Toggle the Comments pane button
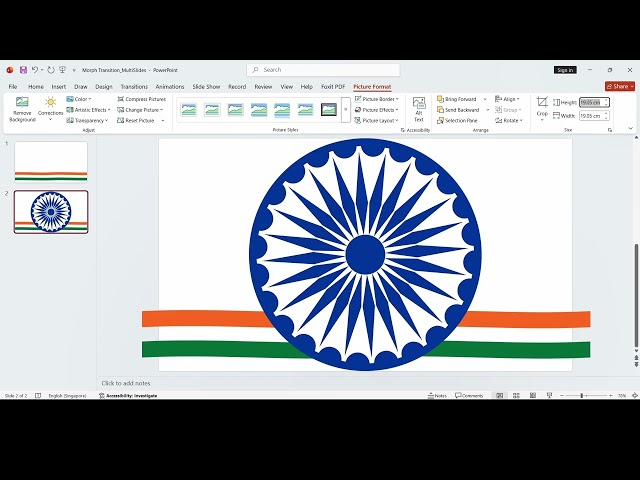Viewport: 640px width, 480px height. [469, 396]
